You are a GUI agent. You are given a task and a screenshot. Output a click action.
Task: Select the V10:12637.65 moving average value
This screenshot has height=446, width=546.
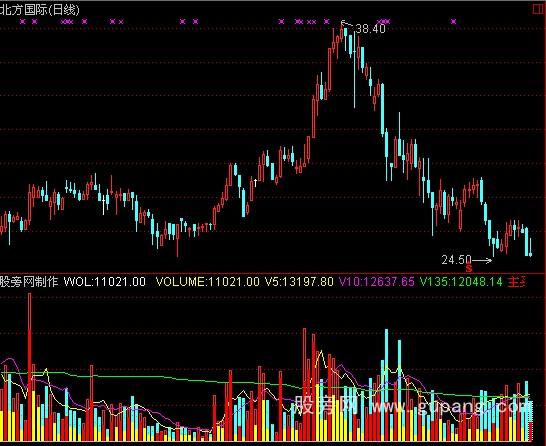pyautogui.click(x=377, y=281)
